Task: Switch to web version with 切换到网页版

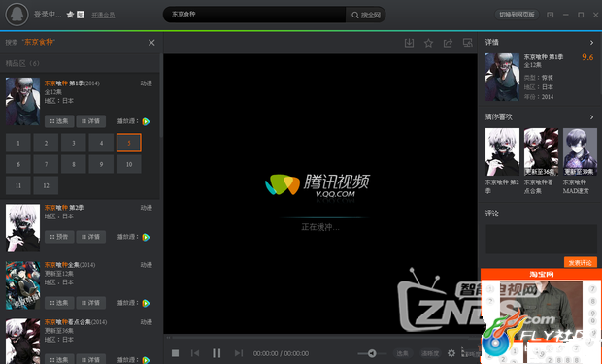Action: 517,15
